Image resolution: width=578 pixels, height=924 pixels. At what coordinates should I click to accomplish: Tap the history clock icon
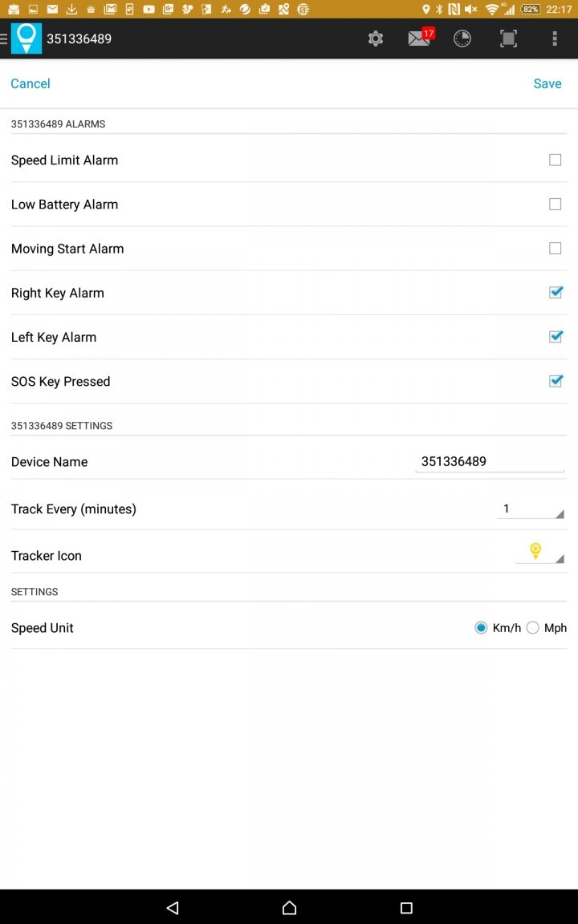462,38
